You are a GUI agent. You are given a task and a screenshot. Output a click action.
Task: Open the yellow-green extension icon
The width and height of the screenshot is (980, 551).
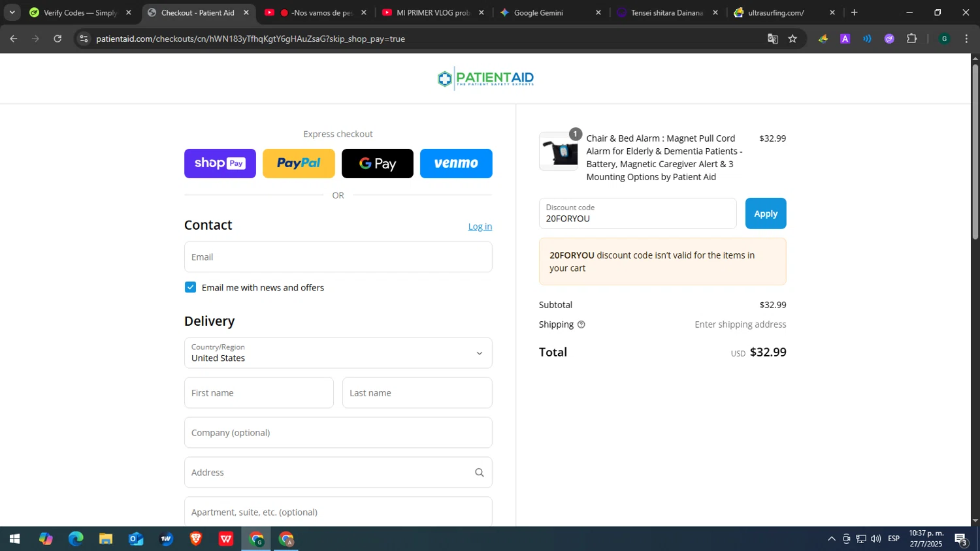(x=823, y=39)
